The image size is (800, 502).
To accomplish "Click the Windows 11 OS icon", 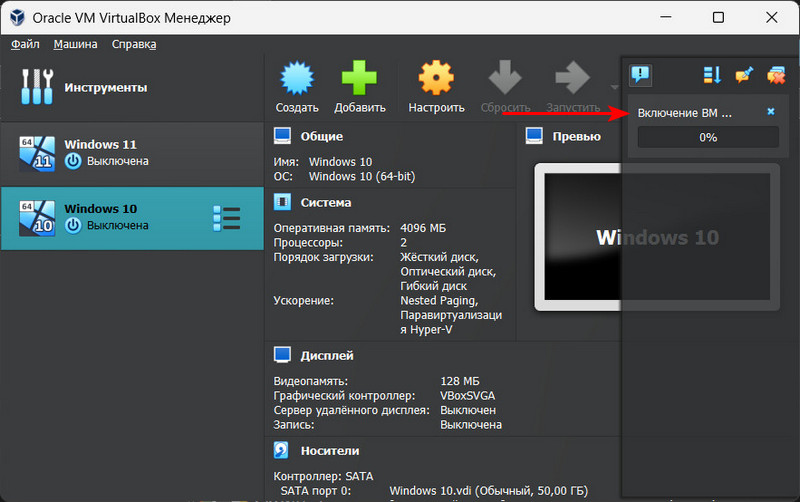I will click(37, 154).
